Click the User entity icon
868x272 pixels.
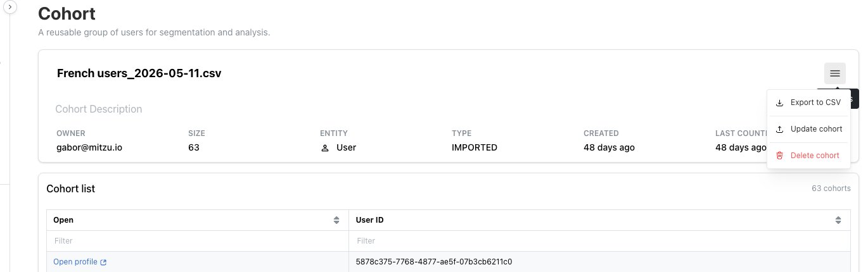325,148
